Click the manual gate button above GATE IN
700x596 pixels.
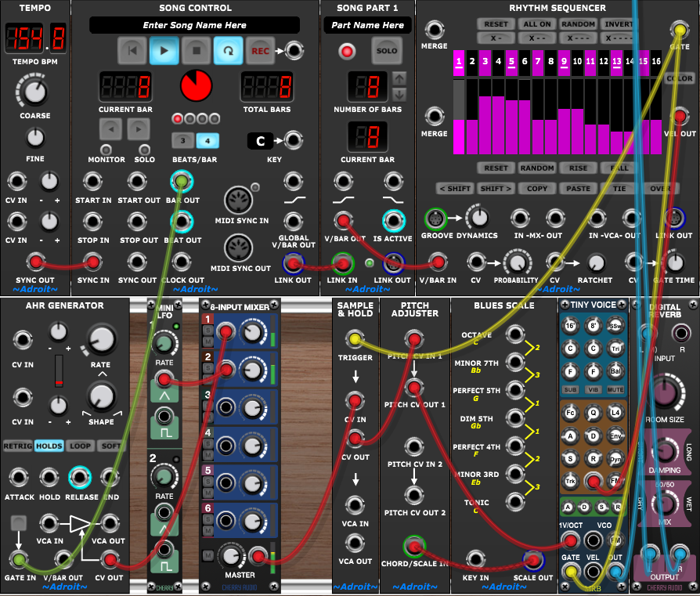click(x=18, y=523)
